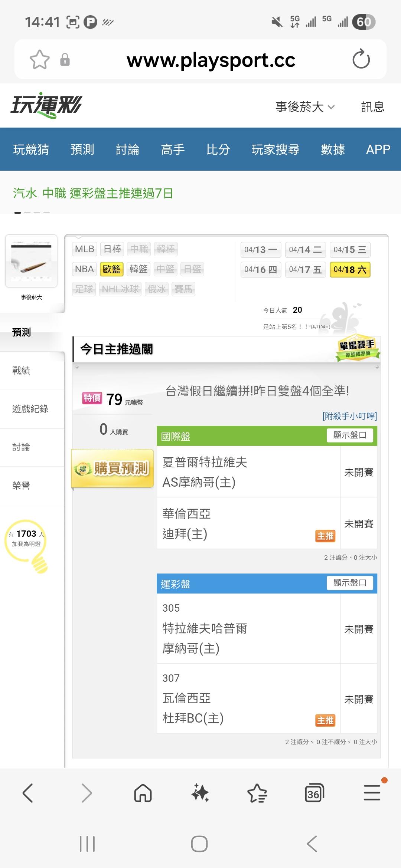Open 高手 in the navigation bar

(173, 149)
